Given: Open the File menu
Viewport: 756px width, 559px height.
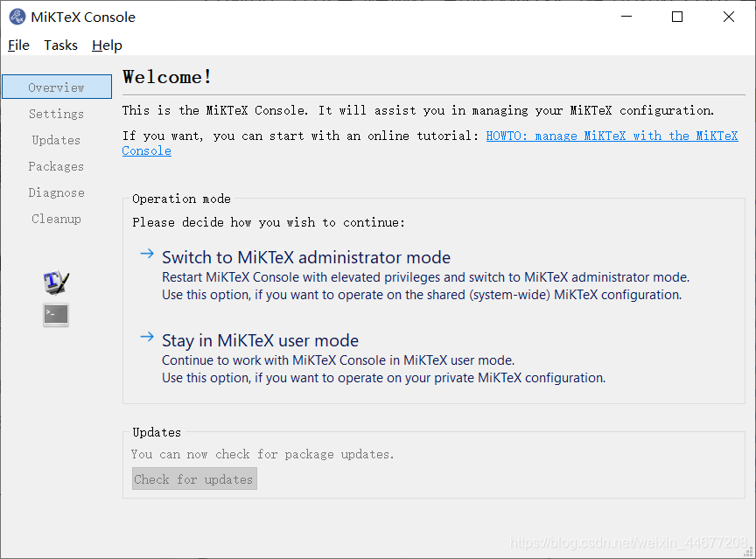Looking at the screenshot, I should tap(18, 45).
